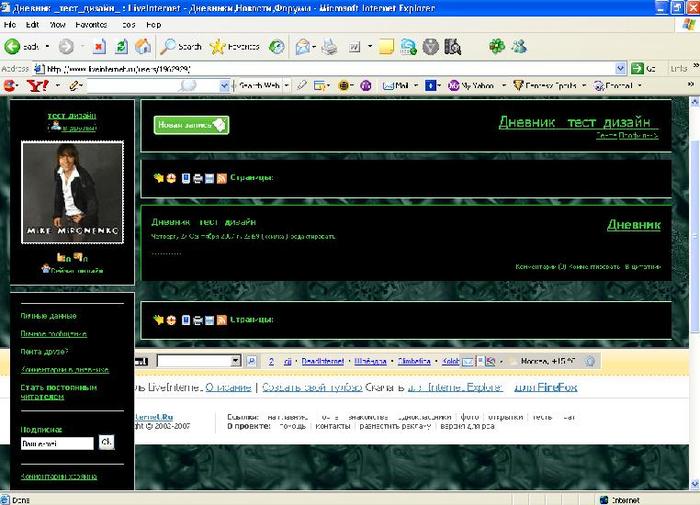Image resolution: width=700 pixels, height=505 pixels.
Task: Click the round orange icon in upper Страницы row
Action: click(x=171, y=178)
